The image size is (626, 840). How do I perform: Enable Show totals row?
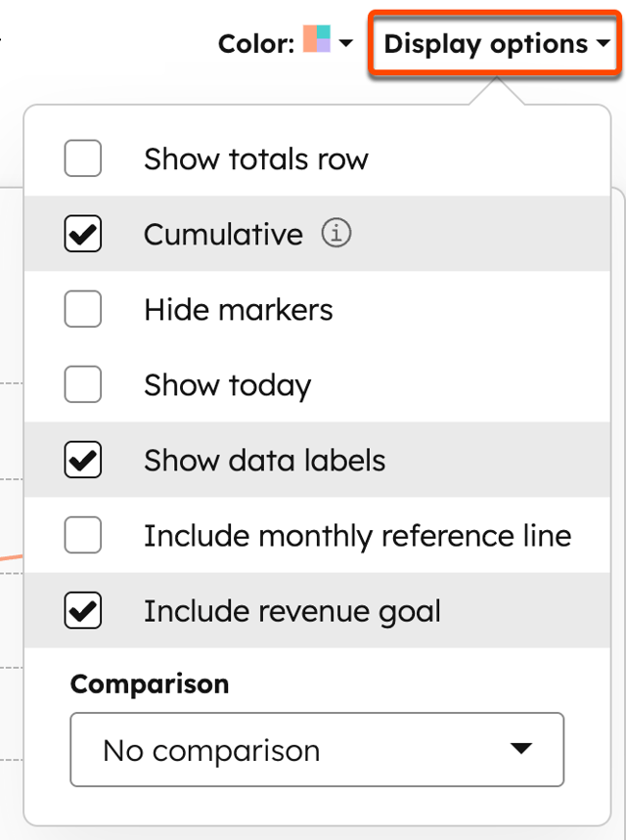(x=83, y=158)
